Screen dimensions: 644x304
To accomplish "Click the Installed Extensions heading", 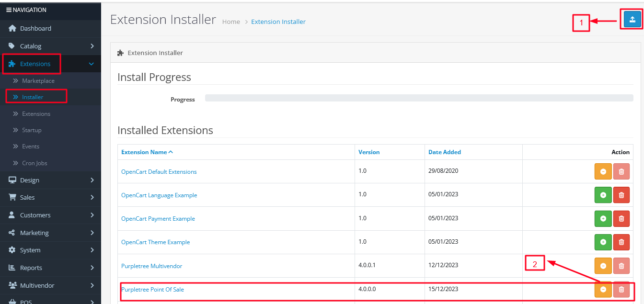I will [165, 130].
